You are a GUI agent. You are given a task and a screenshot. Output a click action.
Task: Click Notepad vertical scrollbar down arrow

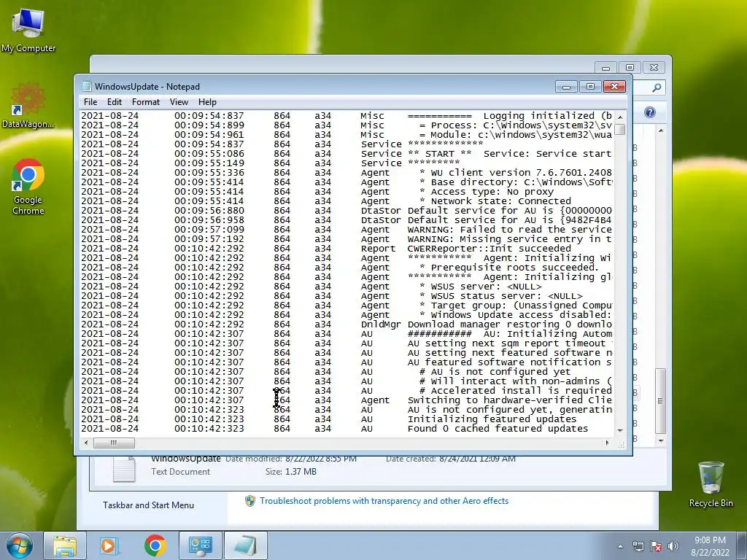[x=620, y=430]
